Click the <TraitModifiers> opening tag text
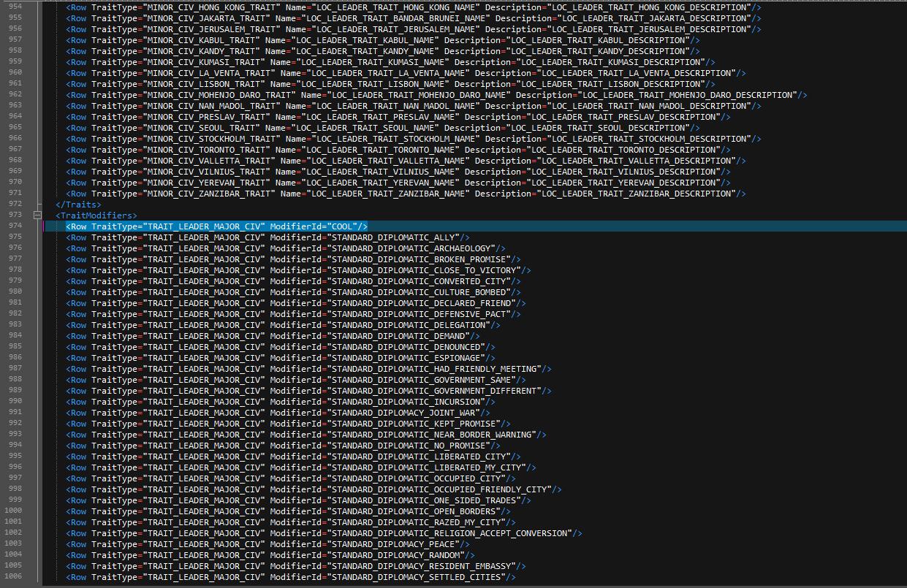Viewport: 907px width, 588px height. click(96, 215)
